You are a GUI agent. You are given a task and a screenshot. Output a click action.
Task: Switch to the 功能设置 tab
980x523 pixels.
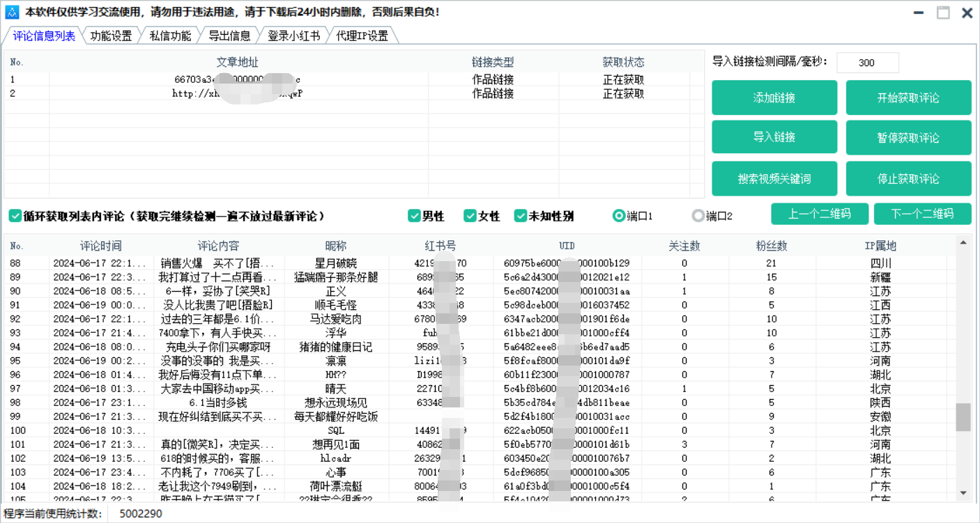coord(112,35)
